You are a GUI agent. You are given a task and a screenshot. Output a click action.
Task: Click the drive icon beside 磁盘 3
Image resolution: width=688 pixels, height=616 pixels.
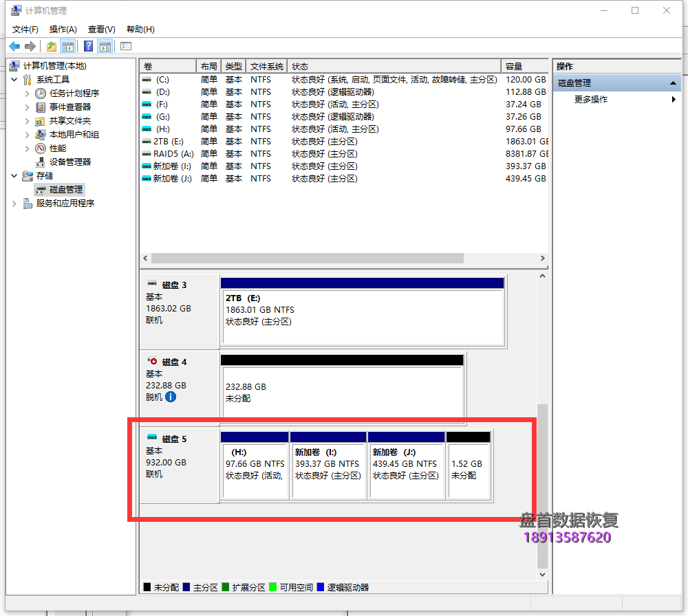tap(152, 283)
